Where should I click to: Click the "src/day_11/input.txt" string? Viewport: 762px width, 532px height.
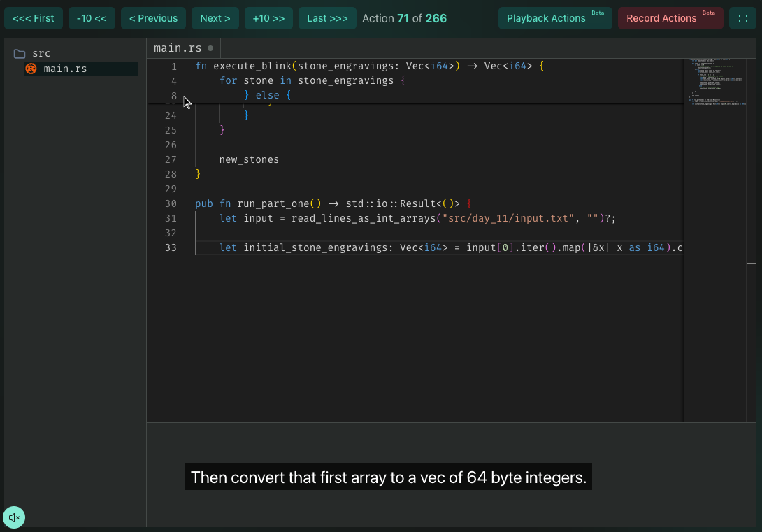(508, 219)
